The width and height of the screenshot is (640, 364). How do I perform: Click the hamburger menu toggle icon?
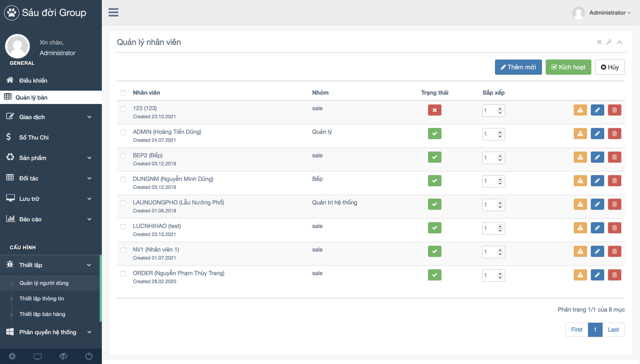[113, 12]
